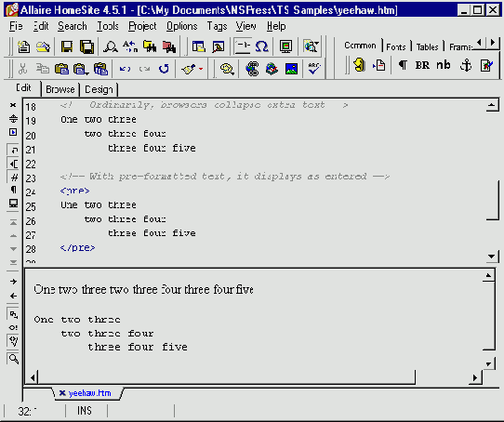Click the image tag picture icon
This screenshot has width=504, height=422.
tap(291, 69)
